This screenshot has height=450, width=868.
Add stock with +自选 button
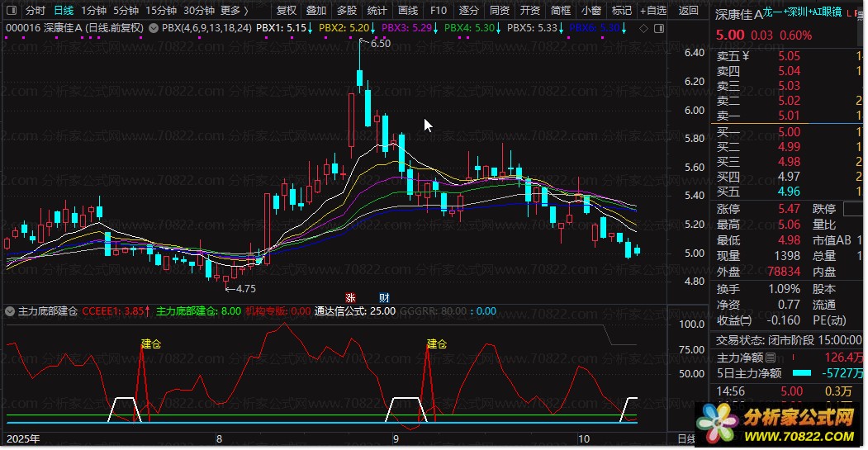(x=652, y=11)
